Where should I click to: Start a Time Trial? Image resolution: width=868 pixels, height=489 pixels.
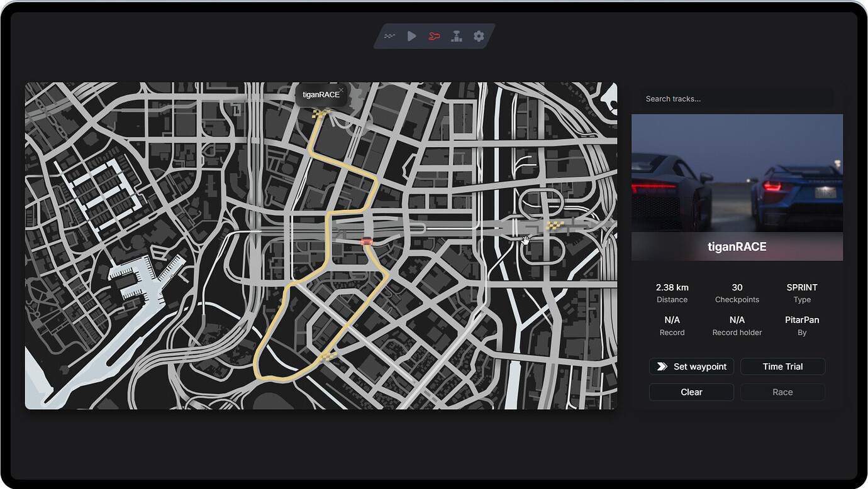(x=782, y=366)
